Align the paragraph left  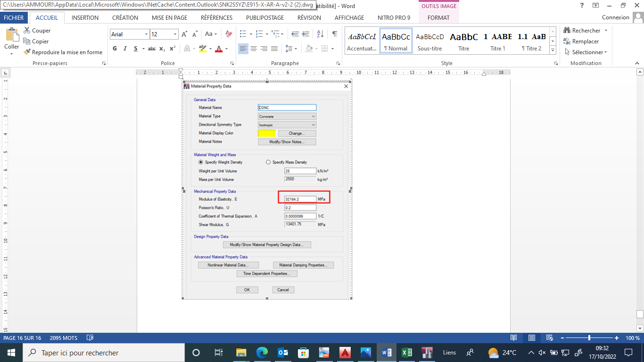(243, 49)
